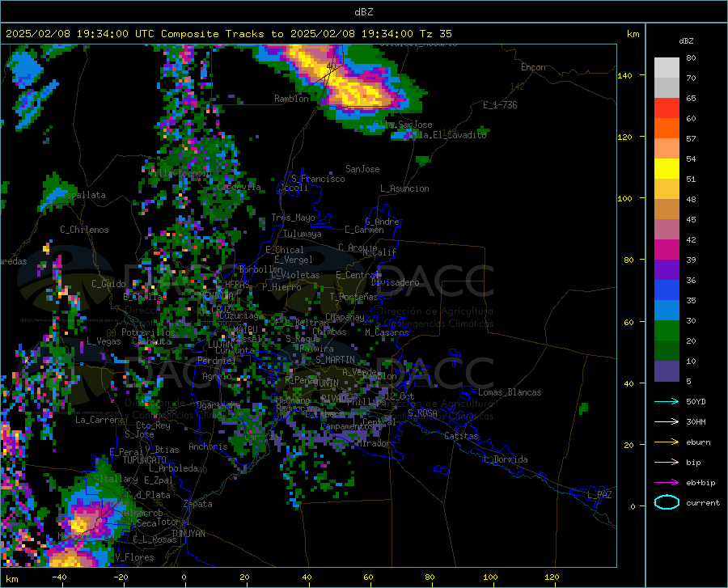Image resolution: width=728 pixels, height=588 pixels.
Task: Click the S_Francisco label
Action: pos(318,179)
